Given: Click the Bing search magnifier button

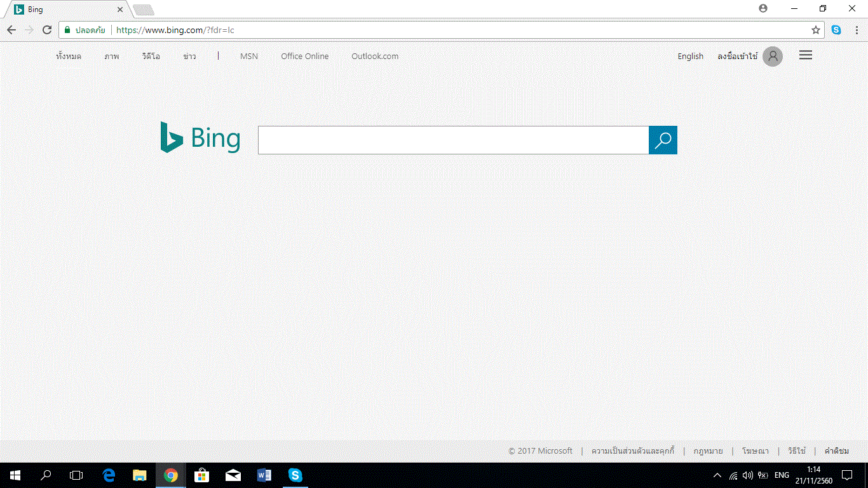Looking at the screenshot, I should point(663,140).
